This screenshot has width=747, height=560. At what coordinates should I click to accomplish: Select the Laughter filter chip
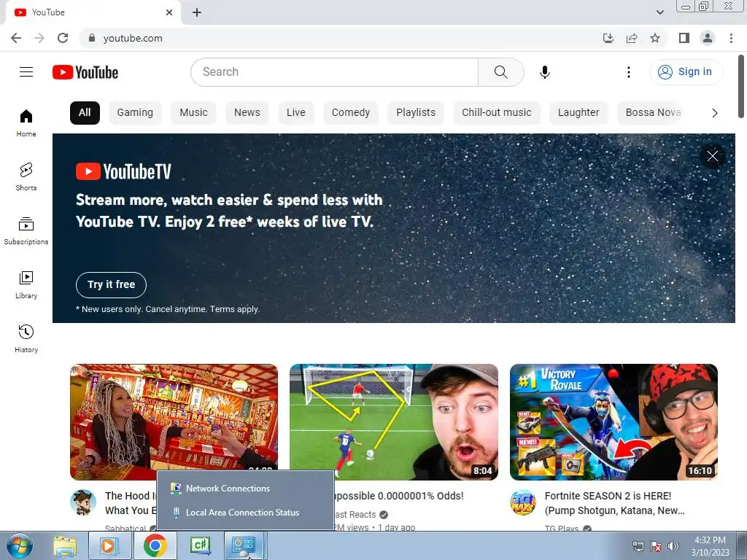(x=578, y=113)
